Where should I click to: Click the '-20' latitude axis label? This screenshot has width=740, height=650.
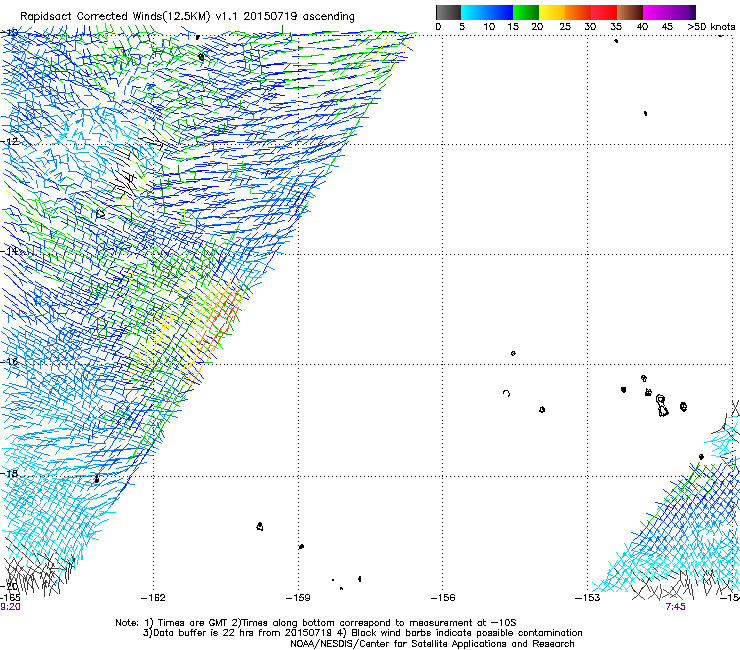click(x=10, y=586)
